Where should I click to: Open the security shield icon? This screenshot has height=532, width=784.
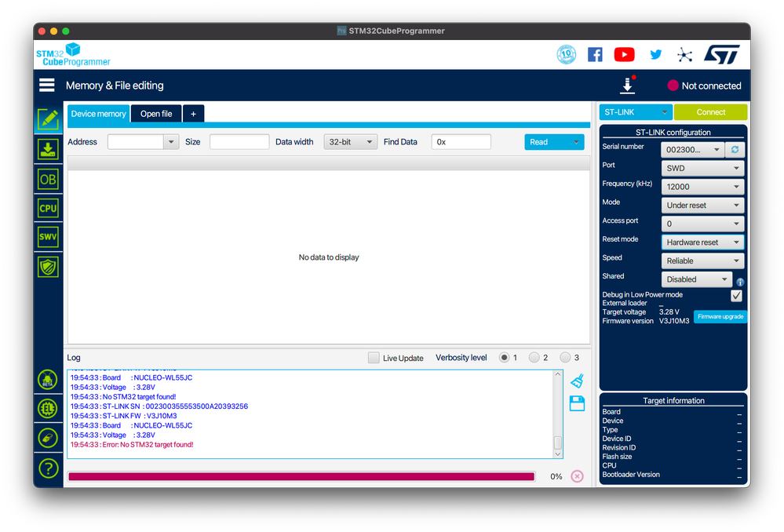(x=48, y=267)
